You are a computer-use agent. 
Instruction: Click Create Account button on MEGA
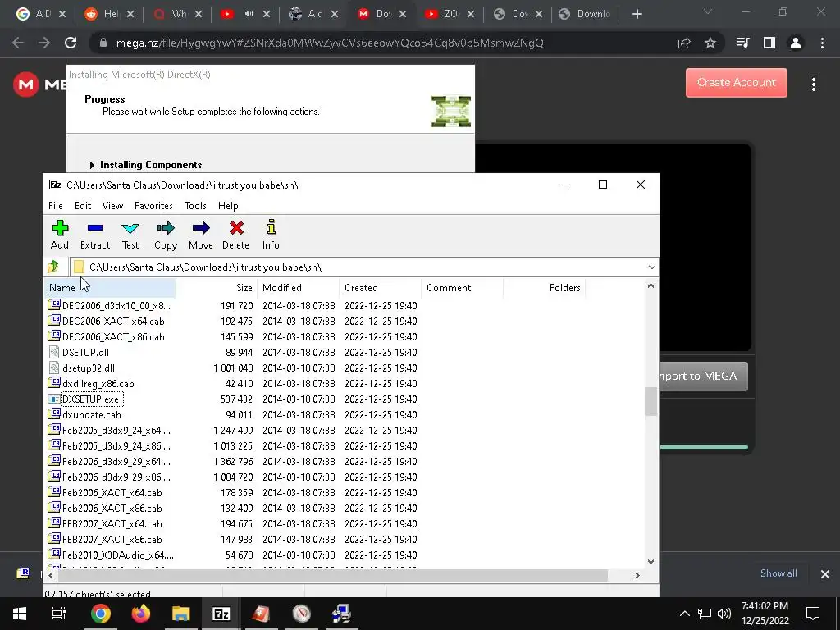(x=736, y=83)
